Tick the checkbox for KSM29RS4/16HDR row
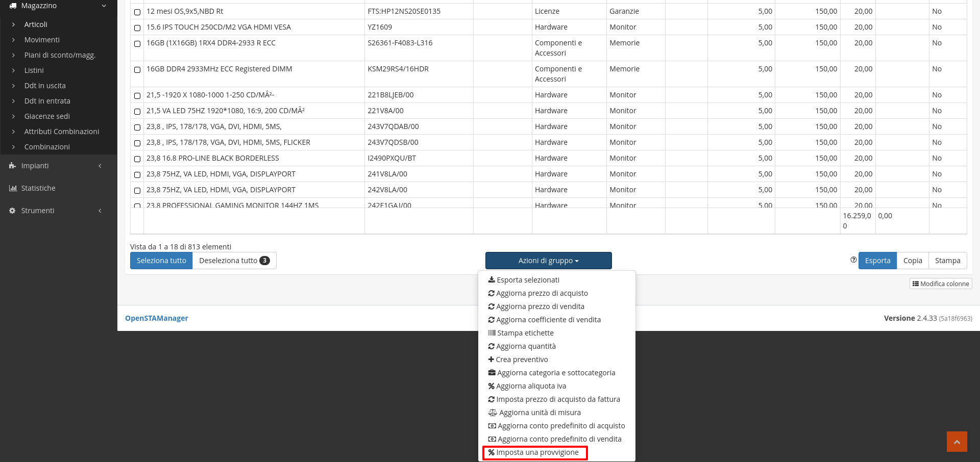Viewport: 980px width, 462px height. [x=137, y=69]
